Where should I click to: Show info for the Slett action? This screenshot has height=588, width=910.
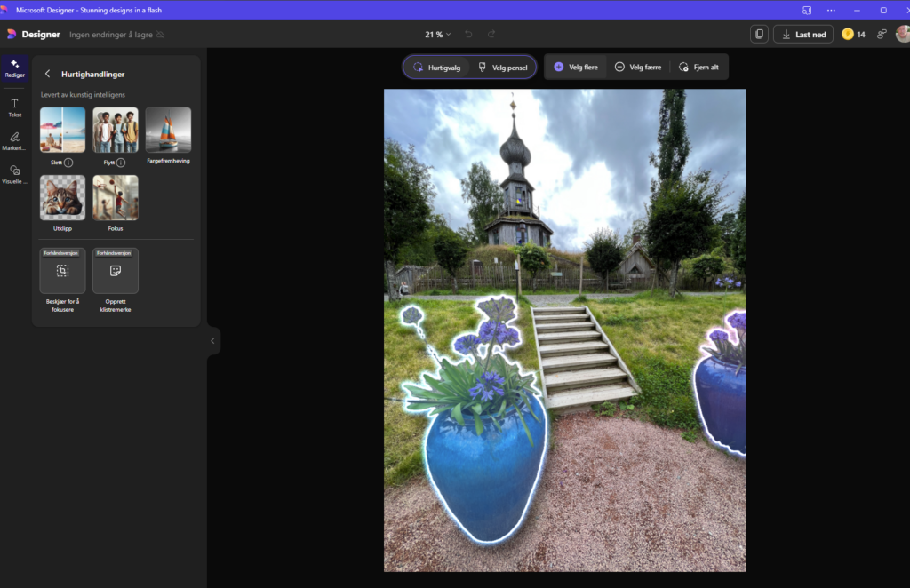tap(69, 163)
